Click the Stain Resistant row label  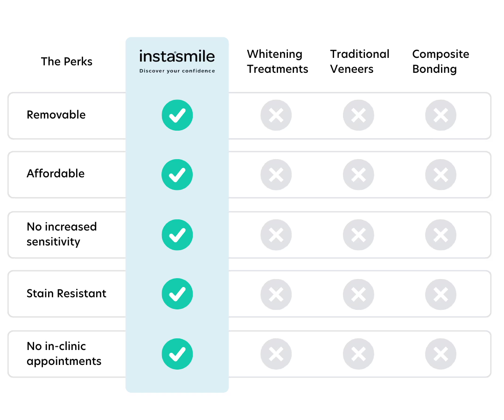(66, 294)
